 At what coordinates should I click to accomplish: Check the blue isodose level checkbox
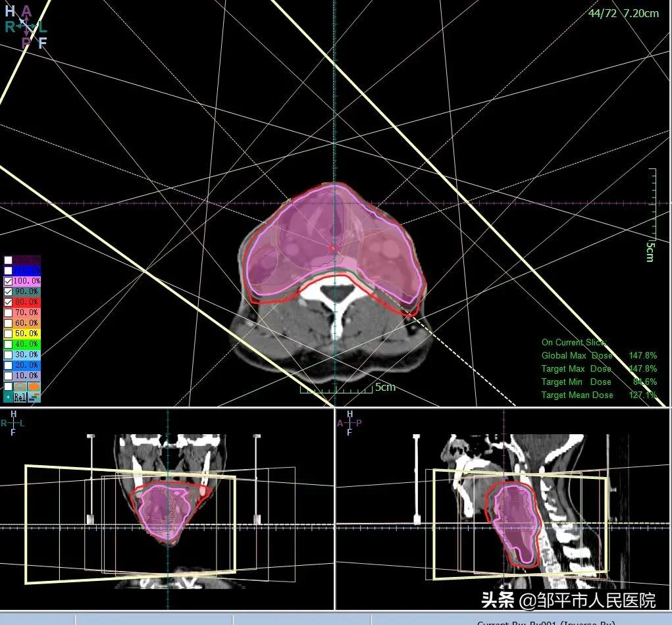8,271
